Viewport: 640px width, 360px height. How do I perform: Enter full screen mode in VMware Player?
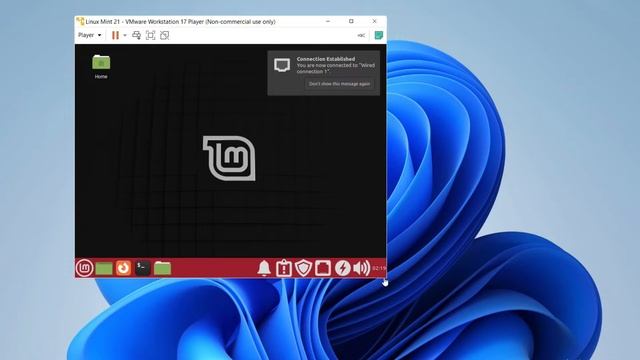click(151, 36)
